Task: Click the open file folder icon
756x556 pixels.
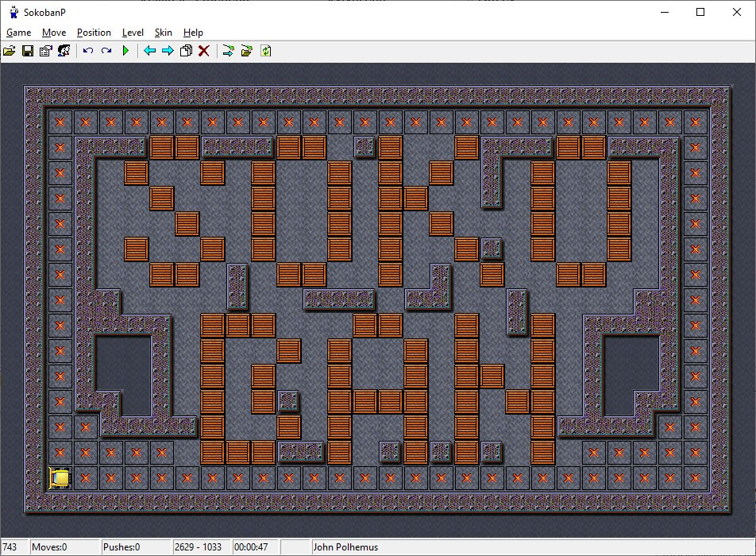Action: click(x=10, y=51)
